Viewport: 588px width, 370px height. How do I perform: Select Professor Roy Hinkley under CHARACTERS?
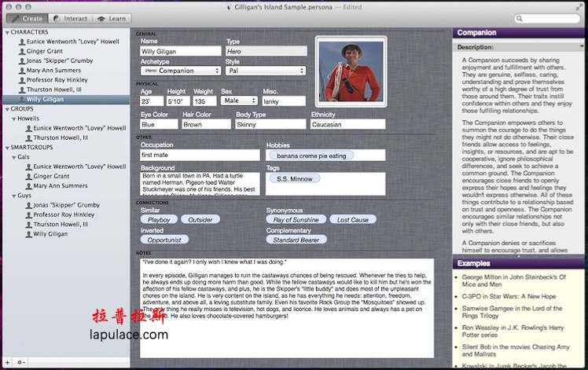point(57,80)
